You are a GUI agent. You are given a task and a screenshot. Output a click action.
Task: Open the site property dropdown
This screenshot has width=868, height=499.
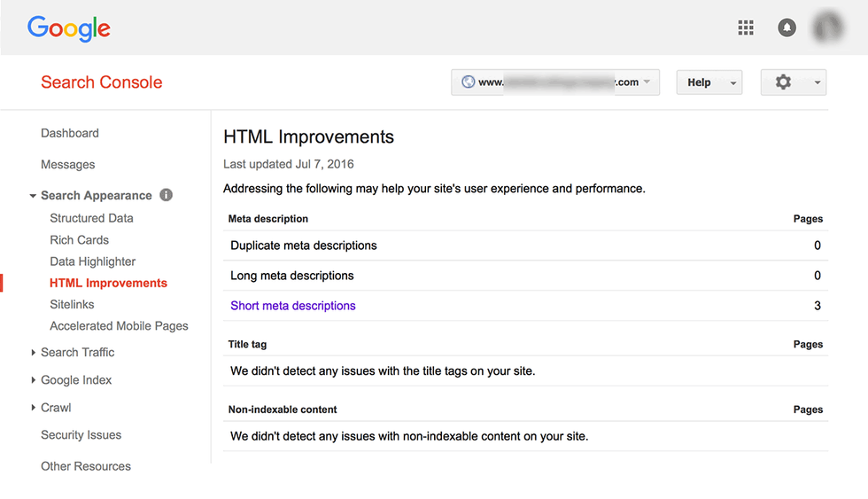[x=555, y=82]
